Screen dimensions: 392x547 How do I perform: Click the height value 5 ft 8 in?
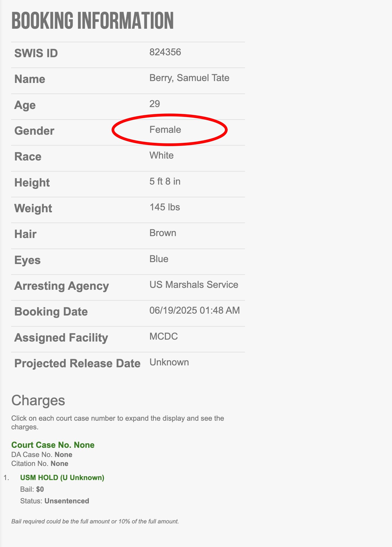click(x=165, y=181)
